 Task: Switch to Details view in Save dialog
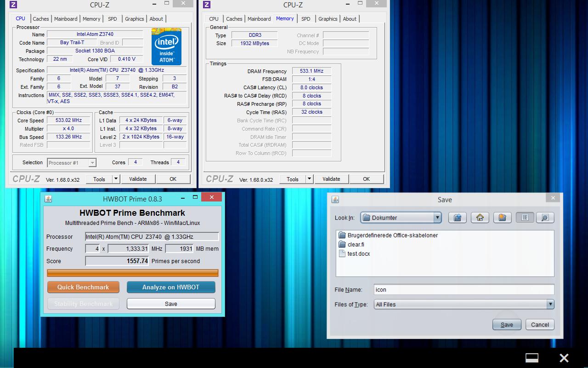point(545,218)
